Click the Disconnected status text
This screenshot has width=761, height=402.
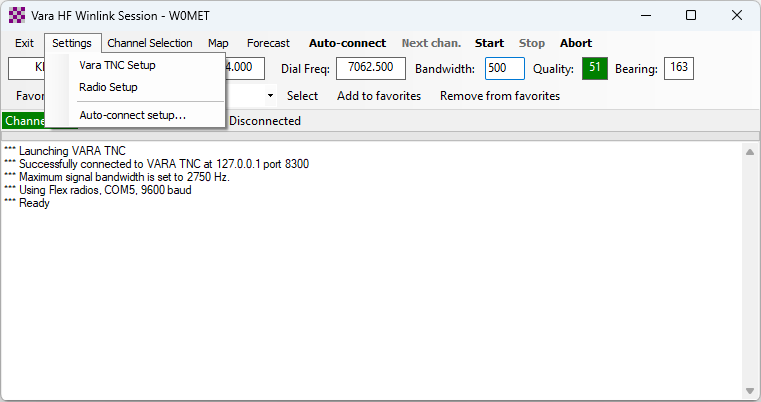coord(265,121)
